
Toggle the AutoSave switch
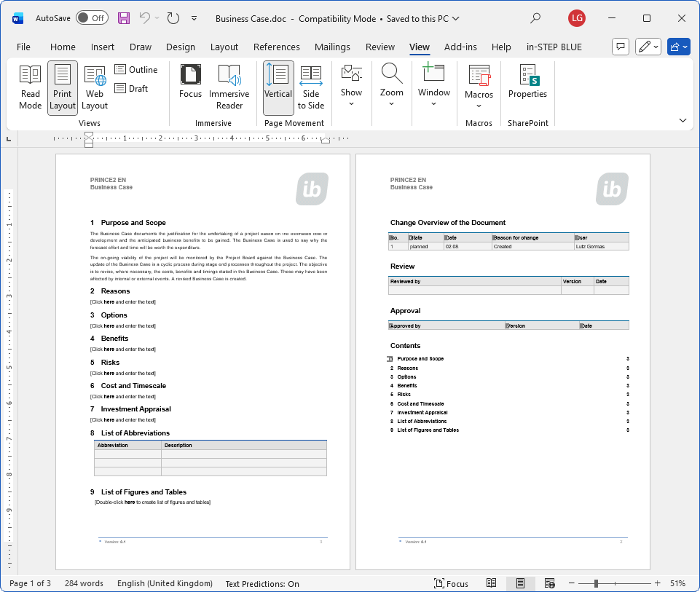pyautogui.click(x=92, y=18)
